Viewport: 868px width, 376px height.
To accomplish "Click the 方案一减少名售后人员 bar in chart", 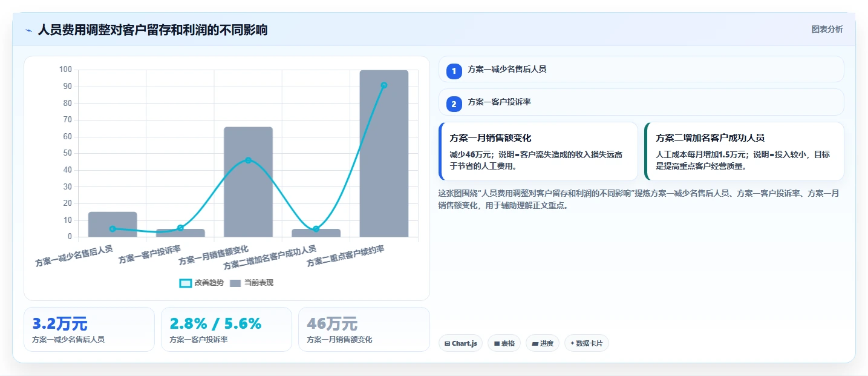I will [113, 224].
